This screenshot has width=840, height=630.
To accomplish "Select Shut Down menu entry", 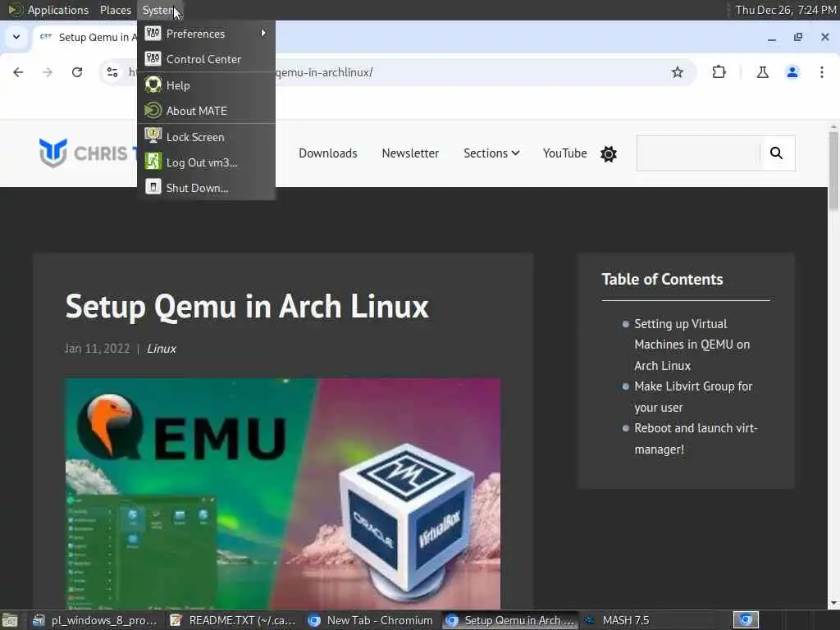I will point(206,188).
